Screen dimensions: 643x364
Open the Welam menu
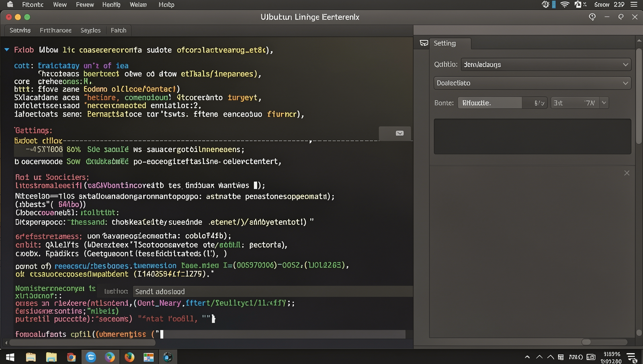tap(138, 5)
